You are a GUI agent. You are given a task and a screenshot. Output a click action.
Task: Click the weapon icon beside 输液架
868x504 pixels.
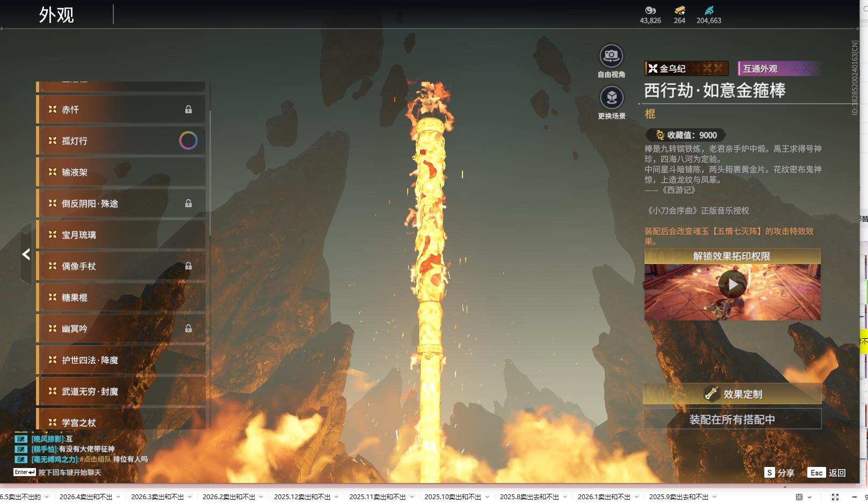coord(53,172)
